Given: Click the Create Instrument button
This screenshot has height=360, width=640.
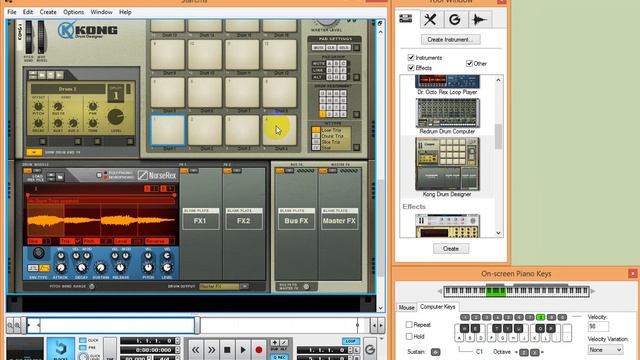Looking at the screenshot, I should pos(451,40).
